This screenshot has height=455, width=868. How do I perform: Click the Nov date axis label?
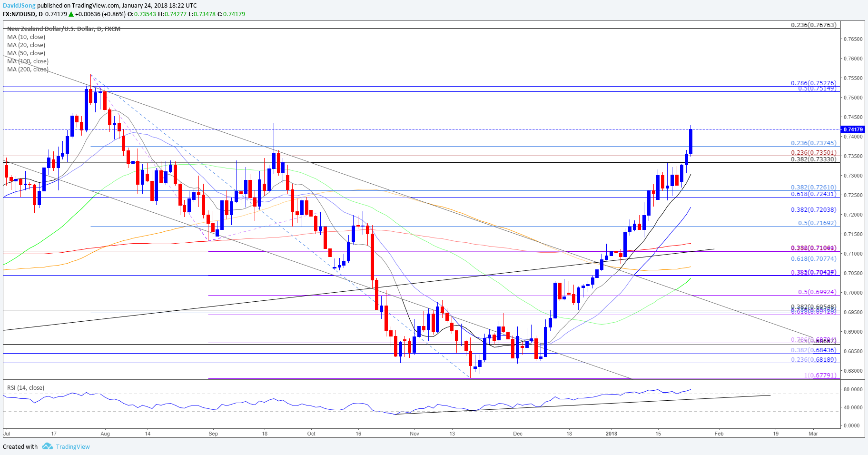pyautogui.click(x=414, y=434)
